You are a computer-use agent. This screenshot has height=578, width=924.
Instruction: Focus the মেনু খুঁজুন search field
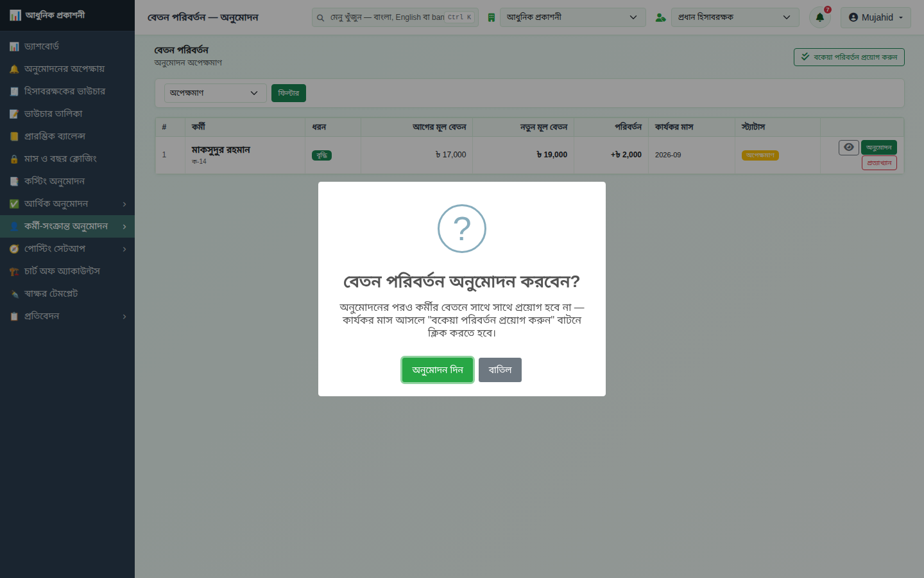pos(395,17)
